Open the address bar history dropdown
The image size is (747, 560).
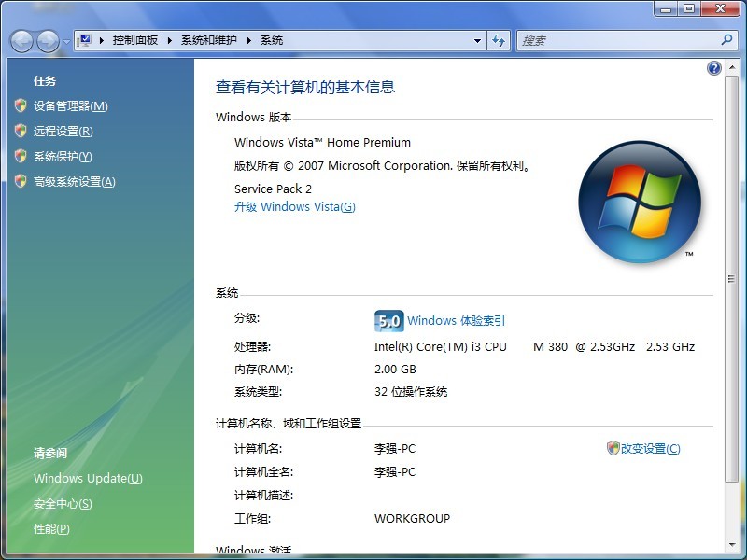pyautogui.click(x=477, y=41)
